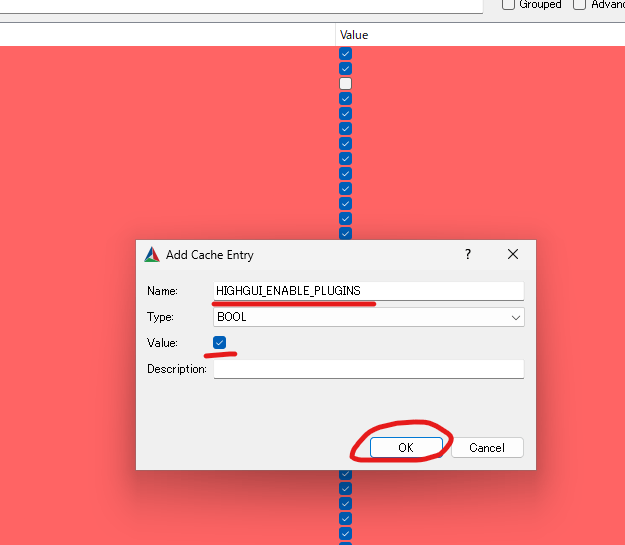
Task: Toggle the checkbox just above the dialog
Action: point(346,233)
